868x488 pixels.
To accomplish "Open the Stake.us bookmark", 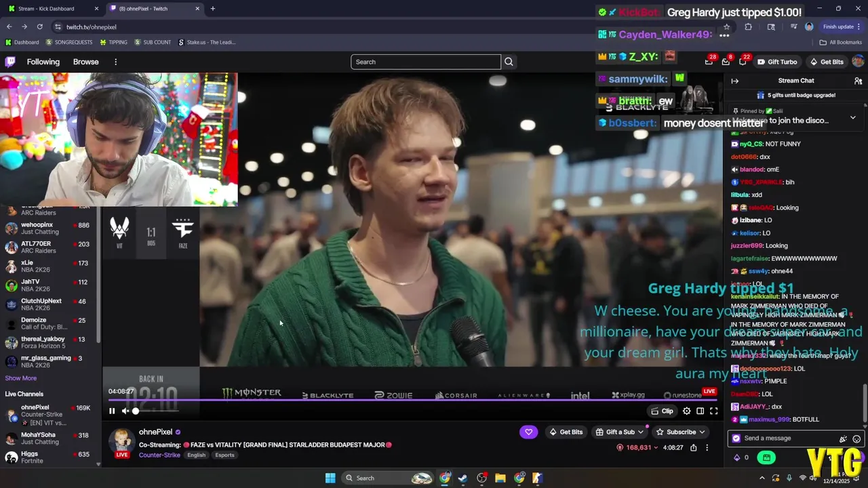I will (207, 42).
